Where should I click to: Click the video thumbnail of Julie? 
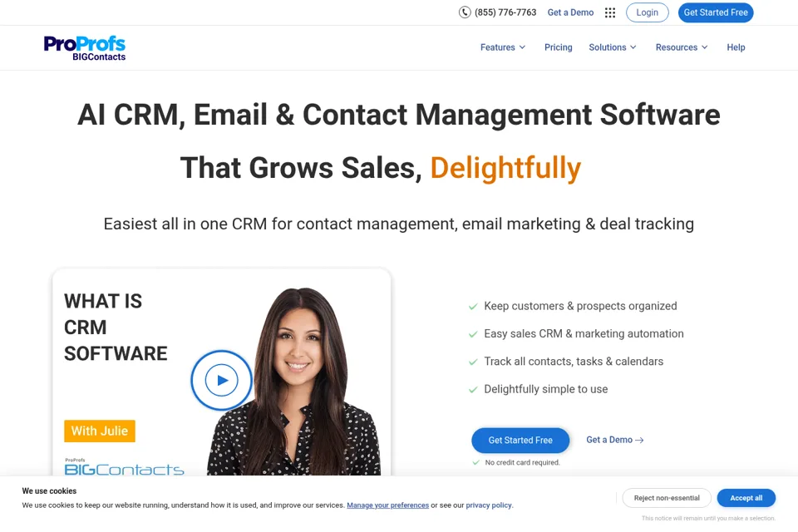tap(221, 372)
